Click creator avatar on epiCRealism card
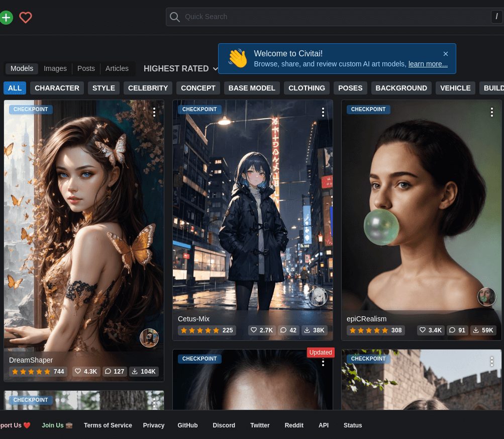Screen dimensions: 504x439 [486, 297]
